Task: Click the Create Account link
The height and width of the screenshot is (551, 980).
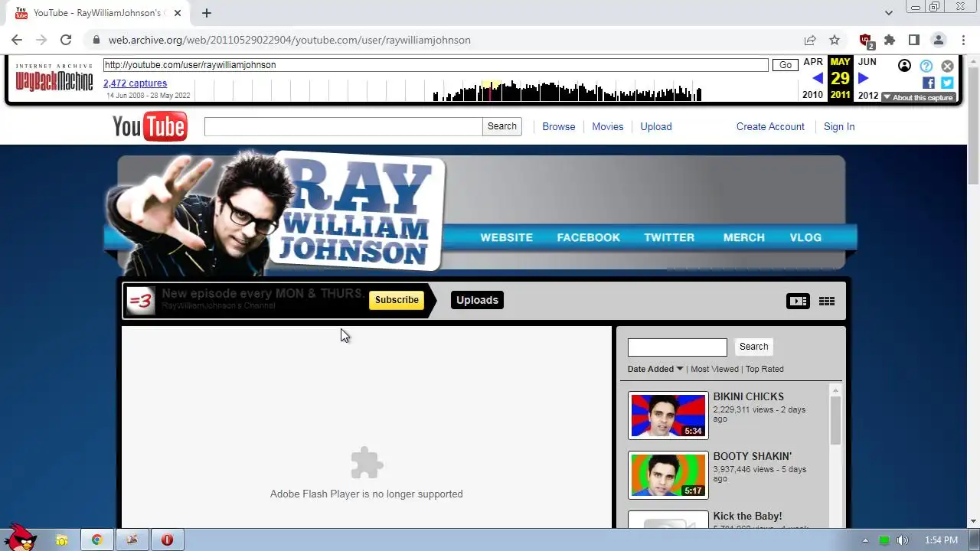Action: click(770, 127)
